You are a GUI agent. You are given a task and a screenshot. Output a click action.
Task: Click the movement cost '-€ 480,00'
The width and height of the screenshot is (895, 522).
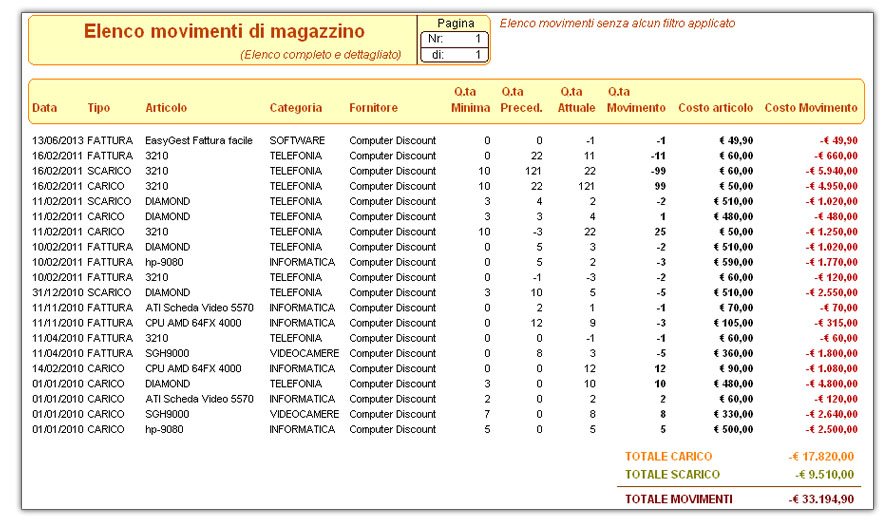pos(836,217)
